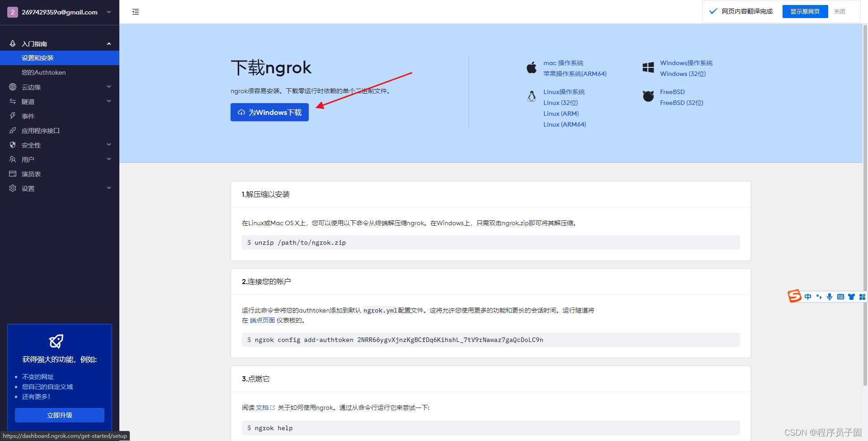Viewport: 868px width, 441px height.
Task: Click the shield icon for 安全性
Action: click(13, 145)
